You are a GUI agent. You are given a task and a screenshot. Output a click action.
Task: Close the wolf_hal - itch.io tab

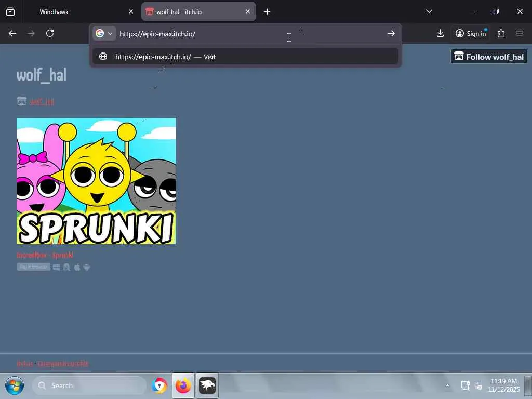point(248,11)
